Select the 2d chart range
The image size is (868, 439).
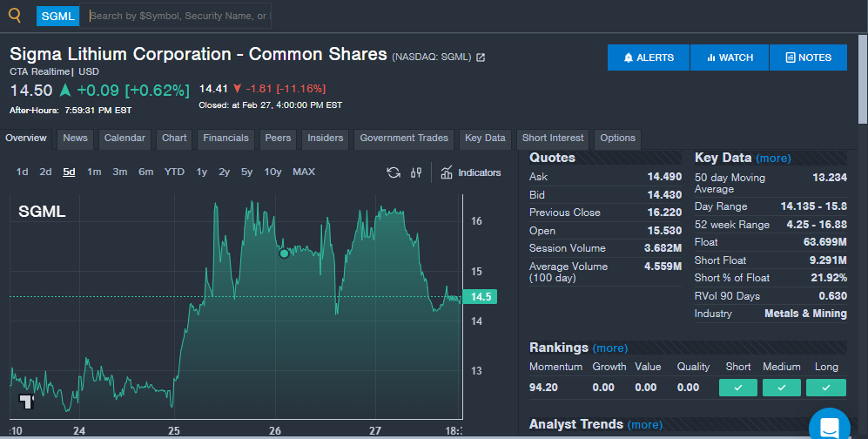point(45,172)
